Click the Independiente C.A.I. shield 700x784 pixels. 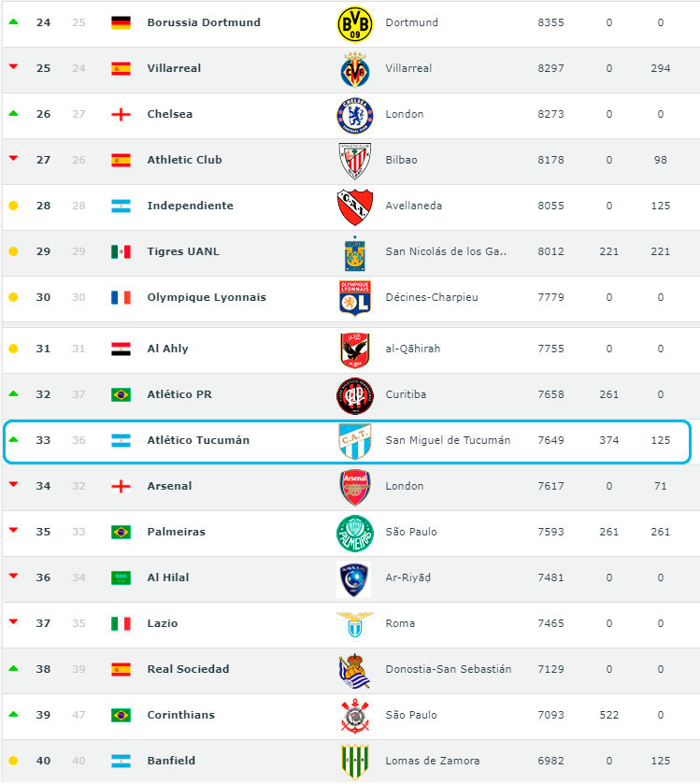355,207
